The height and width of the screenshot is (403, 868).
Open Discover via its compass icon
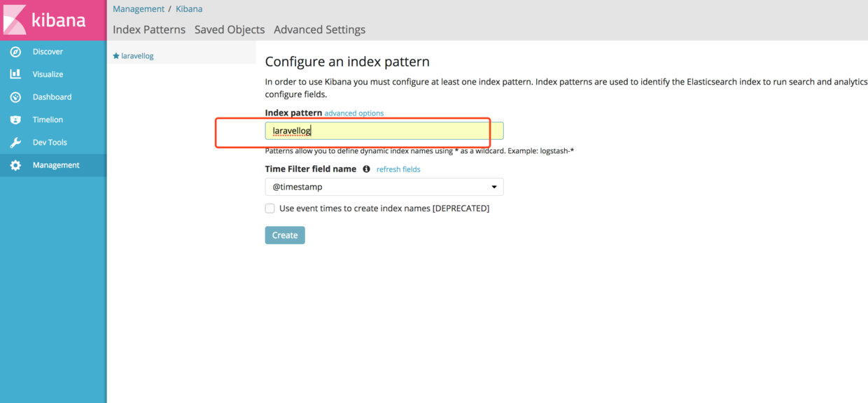(x=15, y=52)
